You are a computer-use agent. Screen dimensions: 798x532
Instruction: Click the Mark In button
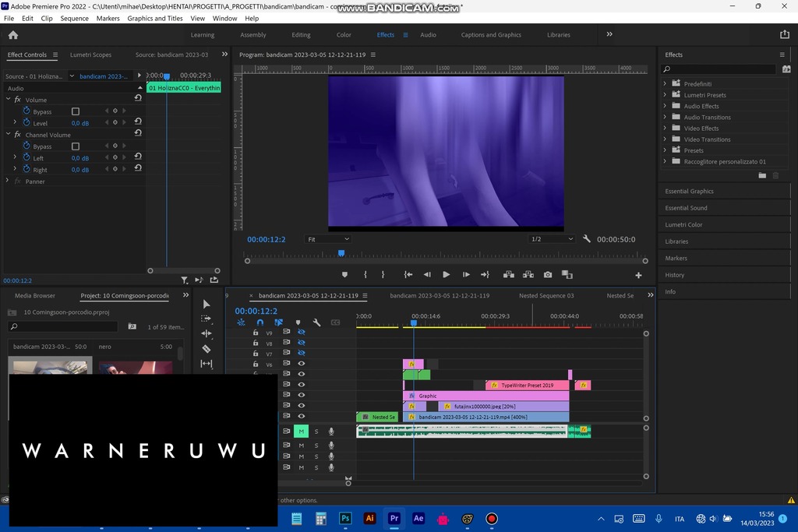click(x=365, y=275)
